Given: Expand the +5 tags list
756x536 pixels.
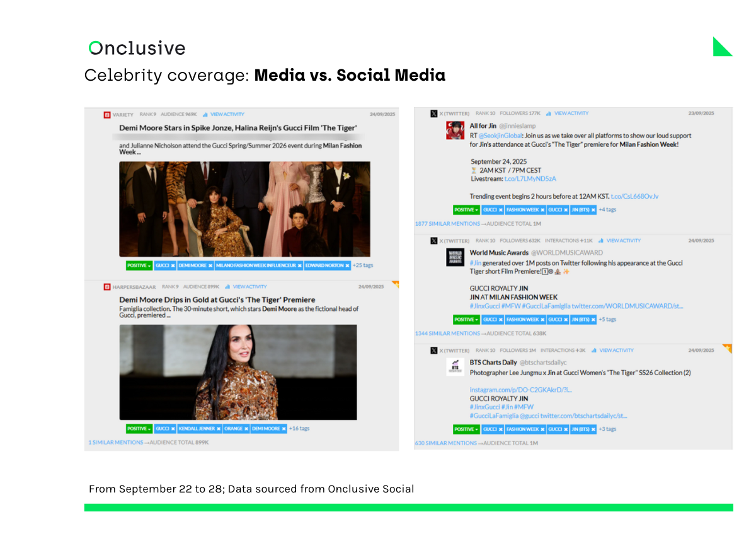Looking at the screenshot, I should [x=607, y=320].
